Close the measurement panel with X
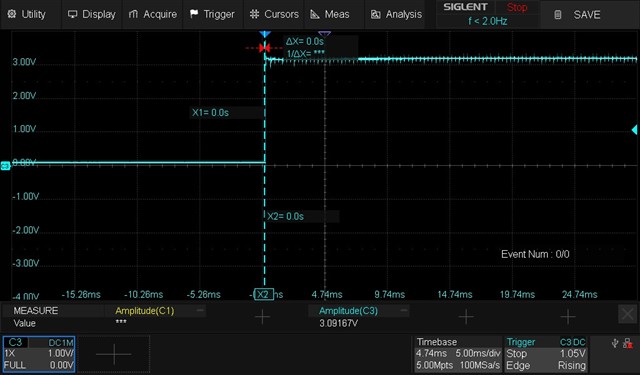640x375 pixels. pos(627,314)
